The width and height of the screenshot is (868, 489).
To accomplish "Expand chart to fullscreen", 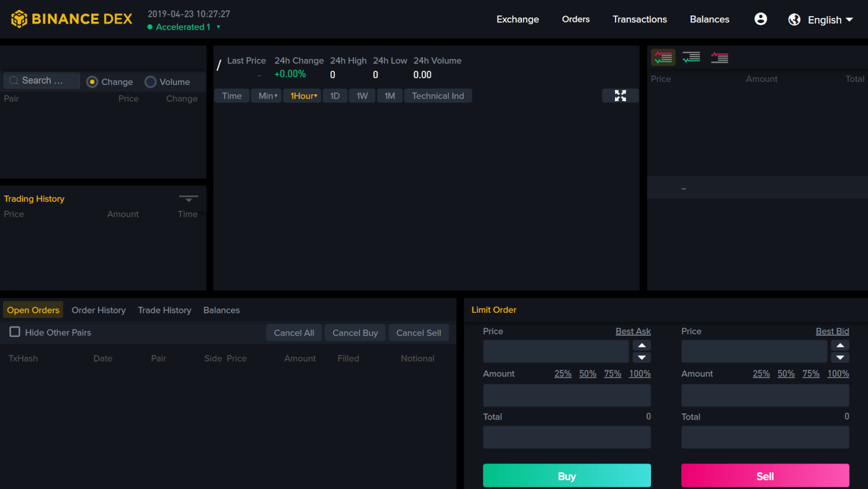I will pyautogui.click(x=620, y=96).
